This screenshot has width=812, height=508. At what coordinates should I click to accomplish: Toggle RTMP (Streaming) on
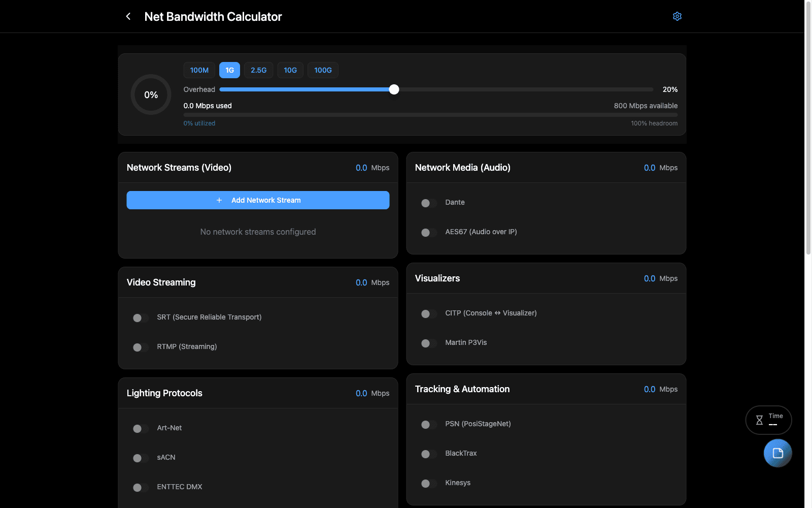[x=141, y=347]
